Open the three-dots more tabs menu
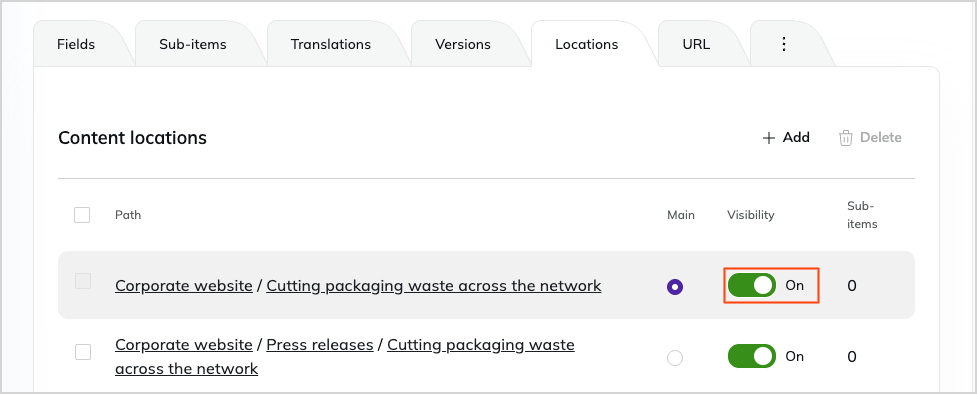977x394 pixels. pyautogui.click(x=784, y=44)
